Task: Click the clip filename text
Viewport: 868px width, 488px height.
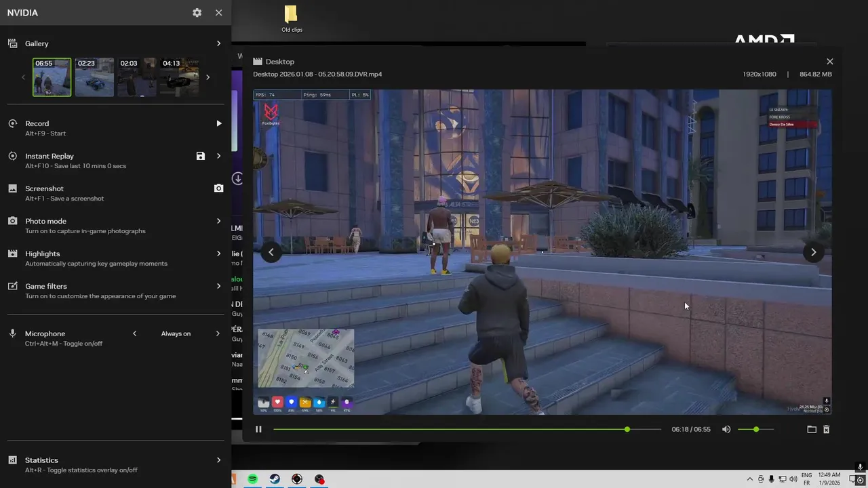Action: click(317, 74)
